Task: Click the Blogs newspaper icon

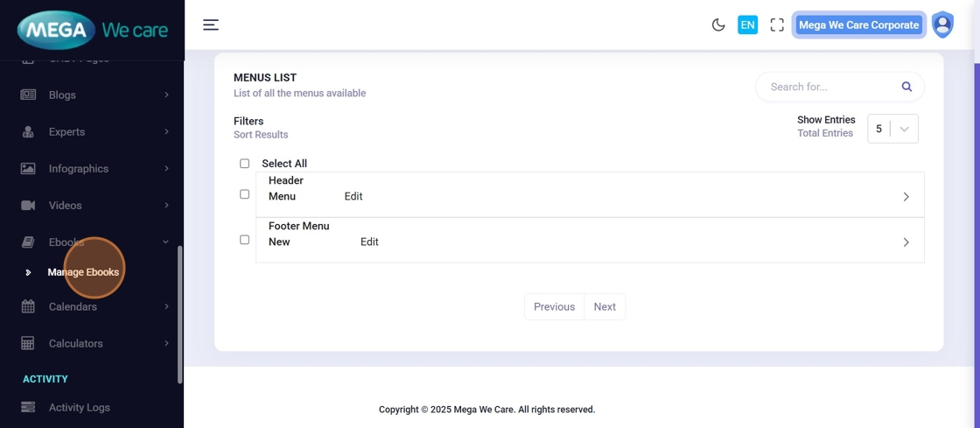Action: 28,95
